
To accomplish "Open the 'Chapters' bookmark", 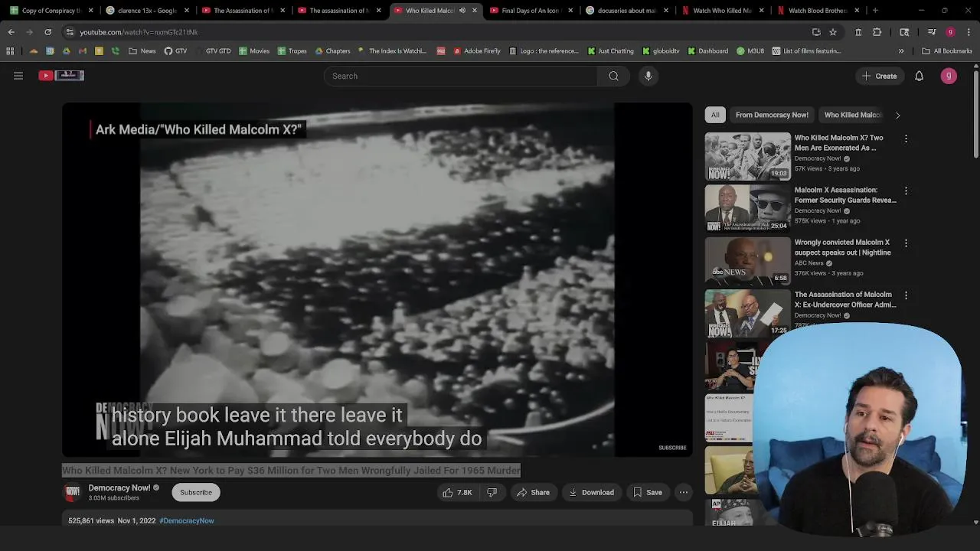I will (332, 51).
